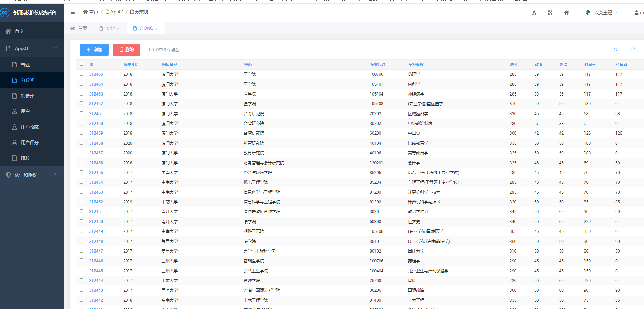Check the row 312451 checkbox
The height and width of the screenshot is (309, 644).
82,211
